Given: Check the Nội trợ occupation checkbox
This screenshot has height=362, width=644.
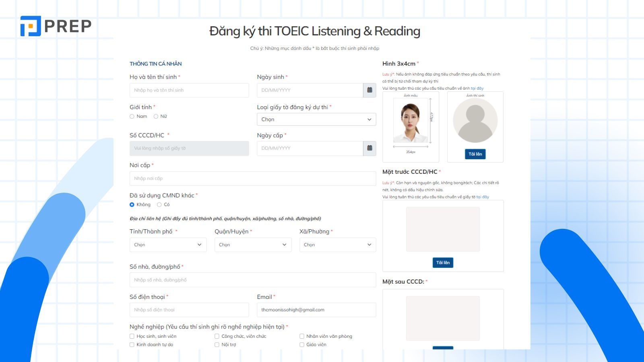Looking at the screenshot, I should 217,345.
